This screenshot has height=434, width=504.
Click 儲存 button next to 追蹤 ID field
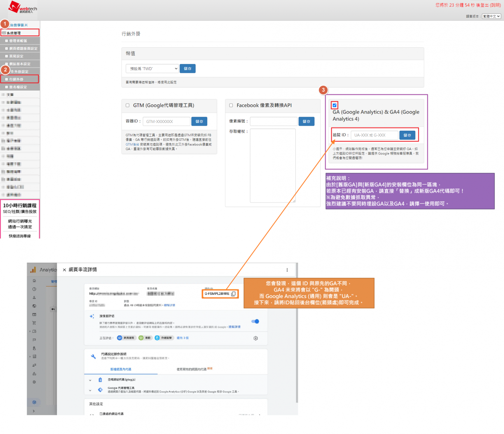(407, 135)
